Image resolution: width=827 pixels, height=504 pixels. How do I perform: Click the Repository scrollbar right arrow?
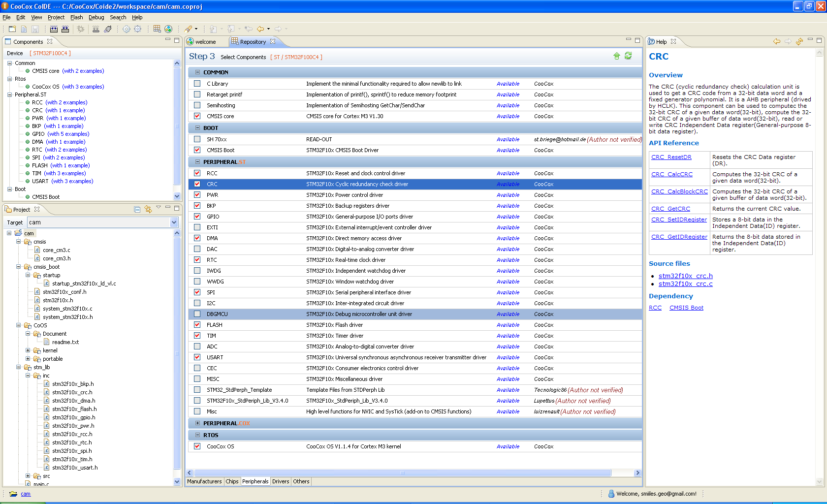click(637, 472)
